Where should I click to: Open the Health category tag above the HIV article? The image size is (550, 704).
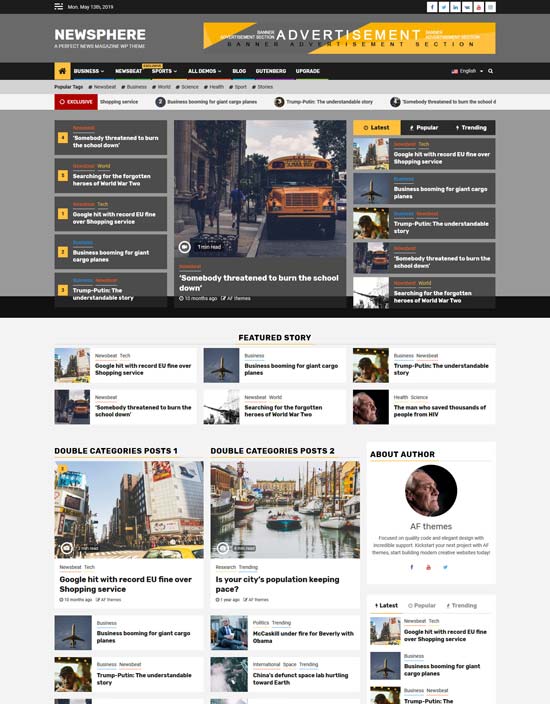pyautogui.click(x=400, y=397)
